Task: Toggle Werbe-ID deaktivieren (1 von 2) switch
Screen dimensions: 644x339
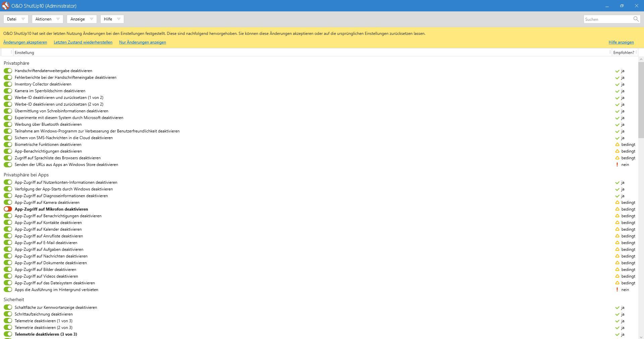Action: [8, 98]
